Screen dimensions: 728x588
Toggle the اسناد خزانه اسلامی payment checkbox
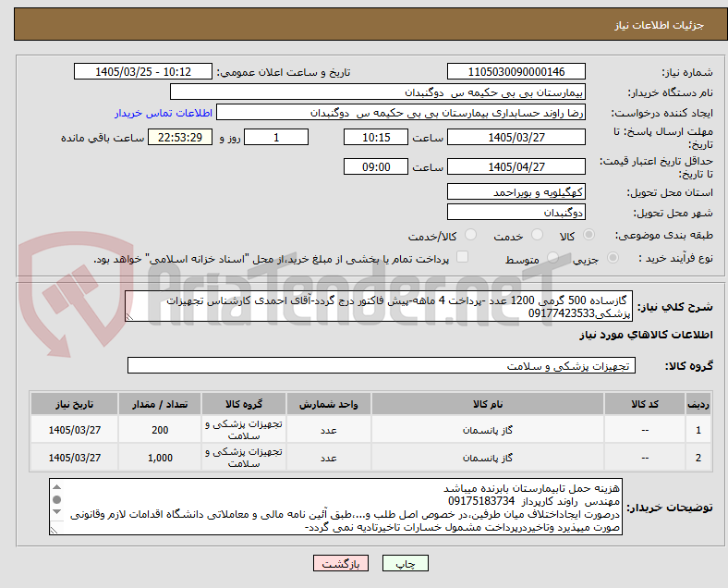(463, 257)
